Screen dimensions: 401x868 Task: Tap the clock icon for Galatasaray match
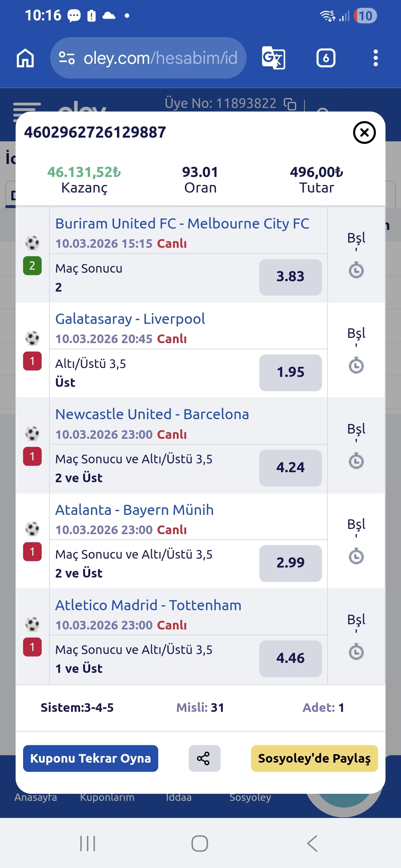pyautogui.click(x=356, y=365)
